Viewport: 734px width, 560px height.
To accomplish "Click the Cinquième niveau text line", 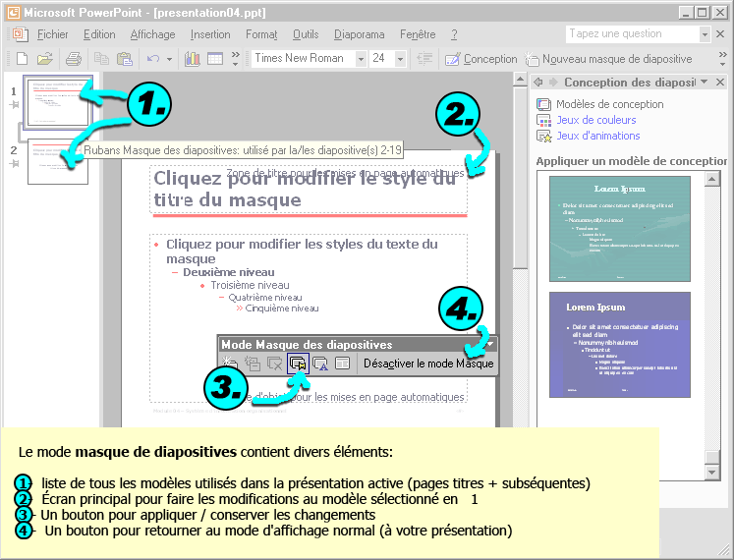I will [x=282, y=308].
